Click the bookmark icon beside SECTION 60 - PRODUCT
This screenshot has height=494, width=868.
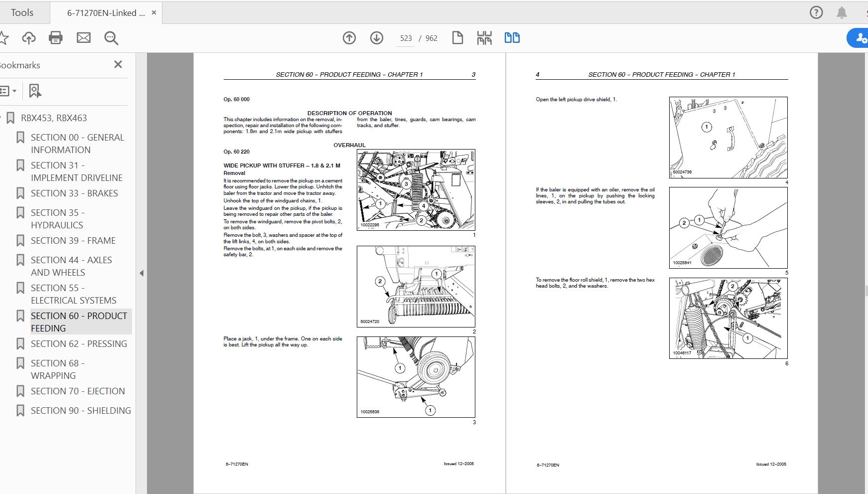(20, 316)
